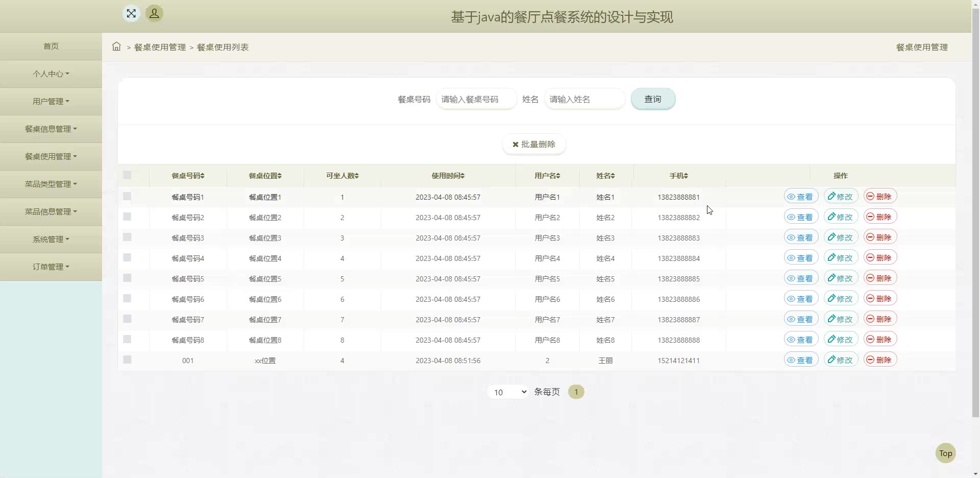Image resolution: width=980 pixels, height=478 pixels.
Task: Go to home via breadcrumb house icon
Action: (116, 46)
